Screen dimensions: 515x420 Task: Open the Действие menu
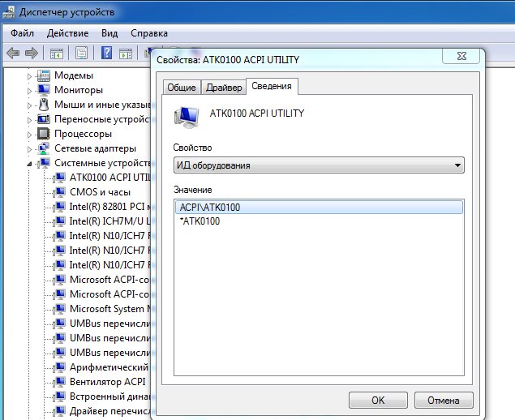(67, 33)
